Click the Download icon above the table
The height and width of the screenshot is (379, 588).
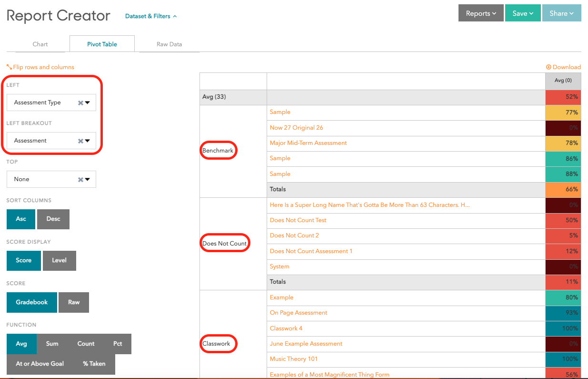(548, 67)
